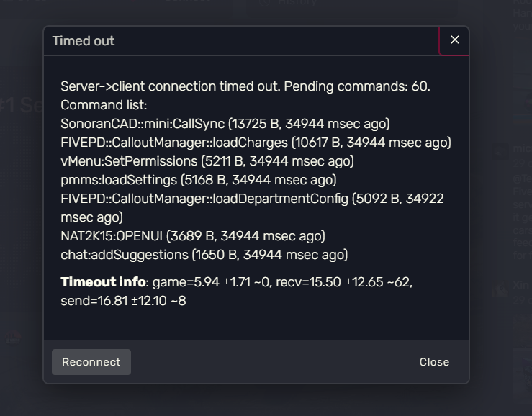Click the send=16.81 timeout value
532x416 pixels.
(123, 301)
